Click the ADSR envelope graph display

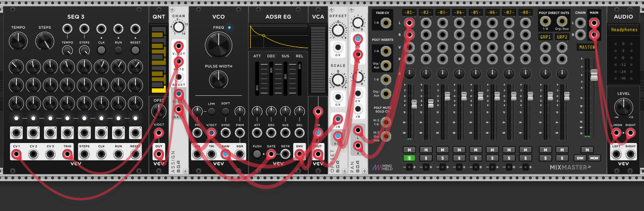278,37
